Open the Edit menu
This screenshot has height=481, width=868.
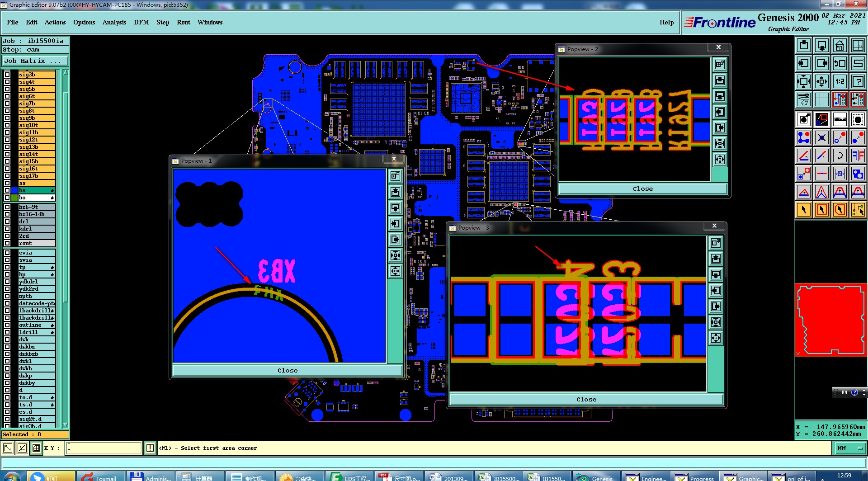(32, 22)
